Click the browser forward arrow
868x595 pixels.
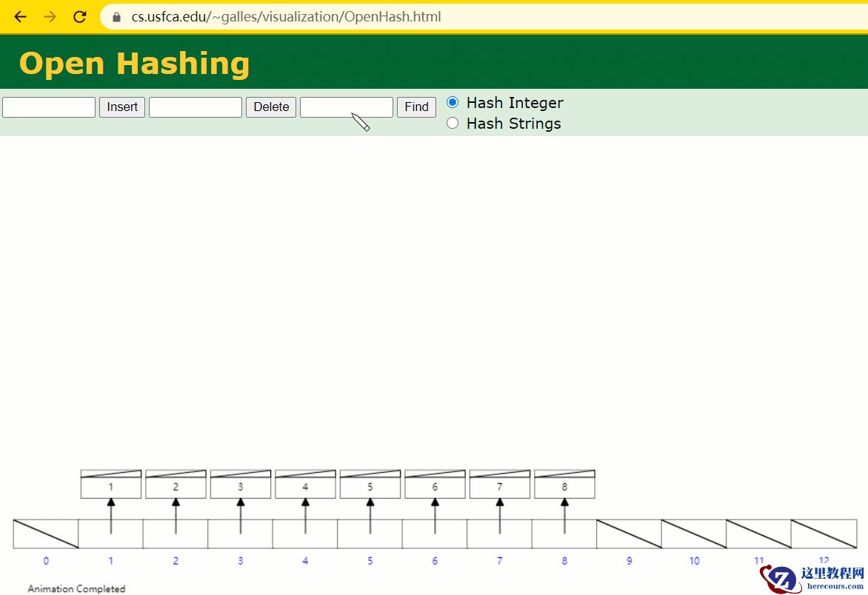click(50, 16)
